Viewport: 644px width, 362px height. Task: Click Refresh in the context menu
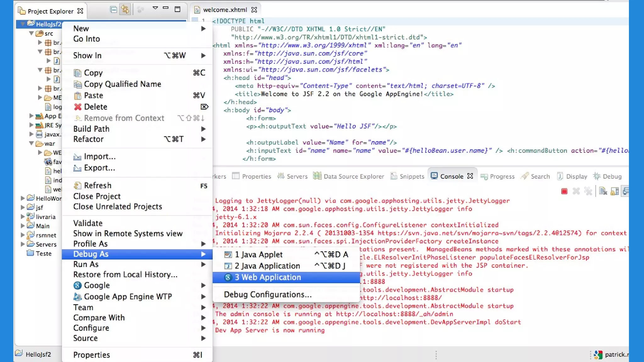pyautogui.click(x=97, y=185)
